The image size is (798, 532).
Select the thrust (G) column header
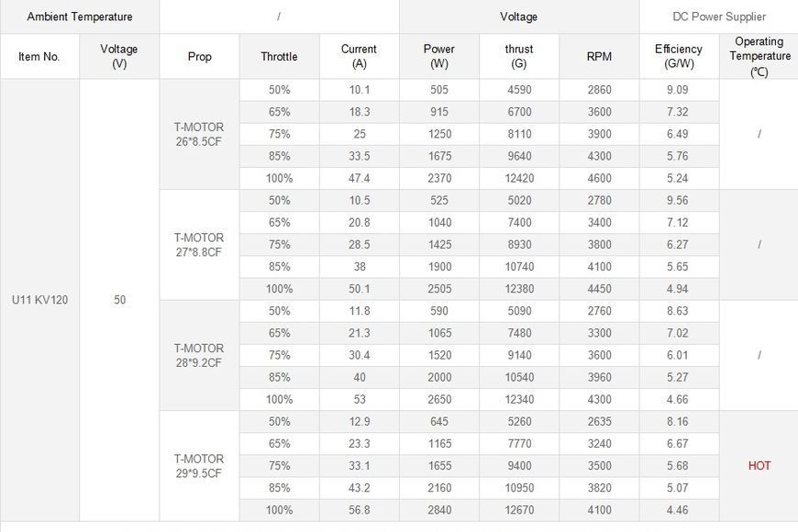(519, 56)
